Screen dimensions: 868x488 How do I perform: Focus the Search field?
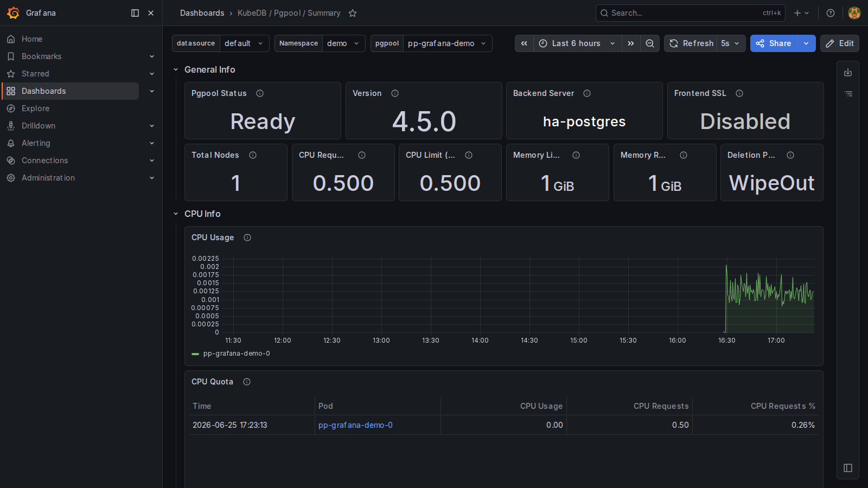pos(691,13)
